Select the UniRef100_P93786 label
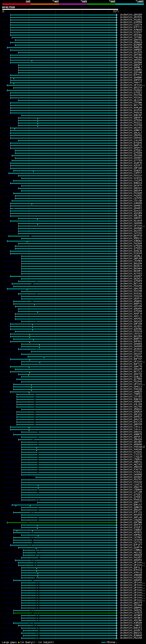146x644 pixels. click(x=131, y=95)
